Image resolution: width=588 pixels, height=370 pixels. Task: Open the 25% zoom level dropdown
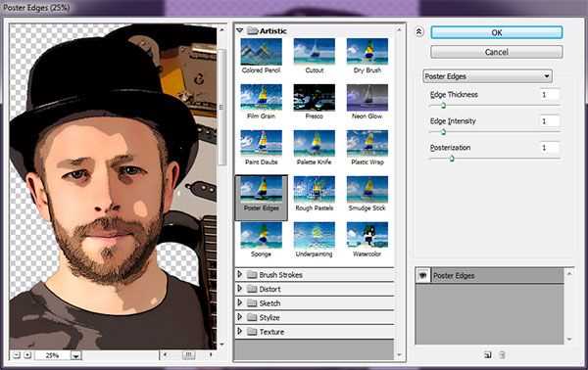[75, 355]
